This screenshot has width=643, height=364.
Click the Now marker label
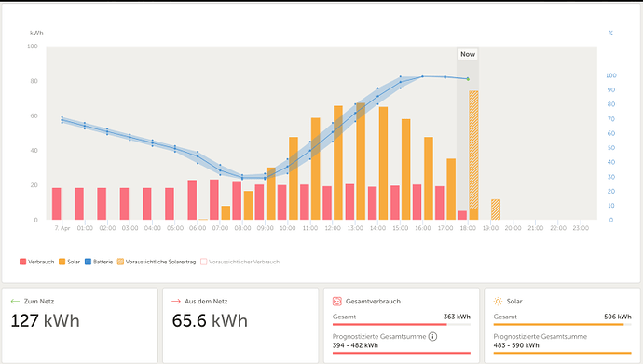coord(468,54)
